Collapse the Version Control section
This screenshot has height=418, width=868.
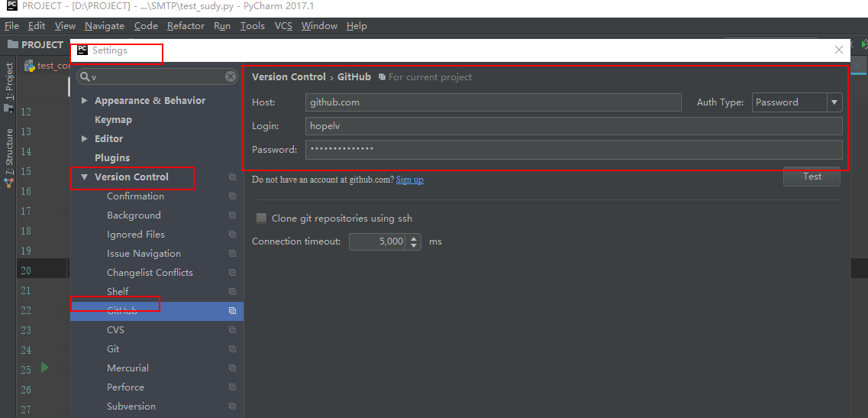click(x=84, y=177)
